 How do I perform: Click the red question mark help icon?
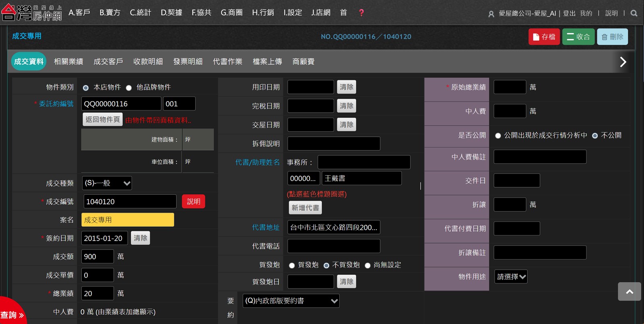361,13
